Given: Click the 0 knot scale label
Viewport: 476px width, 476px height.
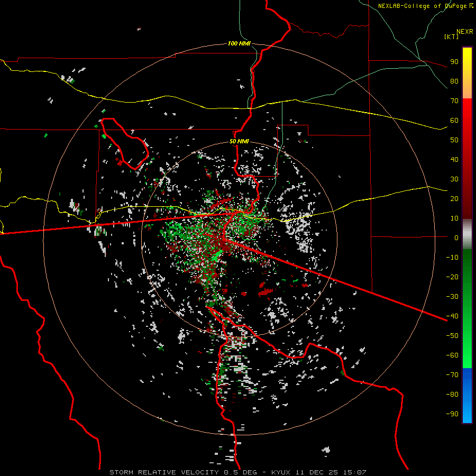Looking at the screenshot, I should (x=456, y=237).
